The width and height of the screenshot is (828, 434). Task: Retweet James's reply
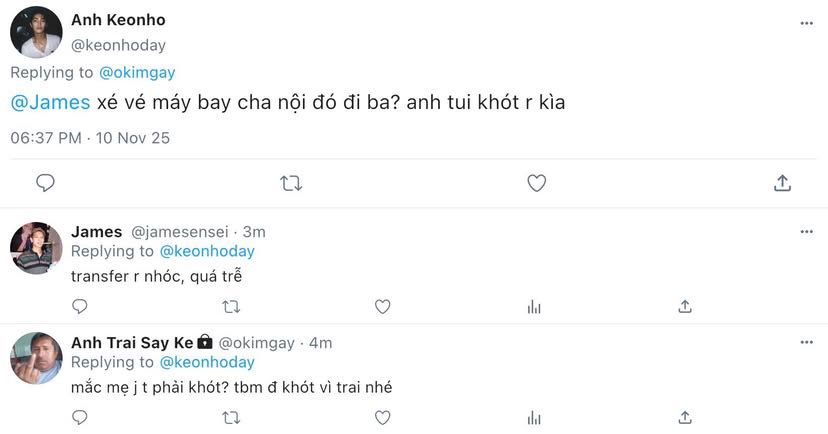coord(231,307)
